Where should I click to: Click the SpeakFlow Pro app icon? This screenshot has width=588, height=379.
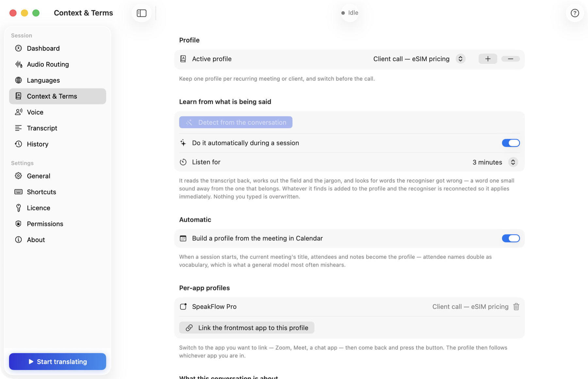pos(183,307)
